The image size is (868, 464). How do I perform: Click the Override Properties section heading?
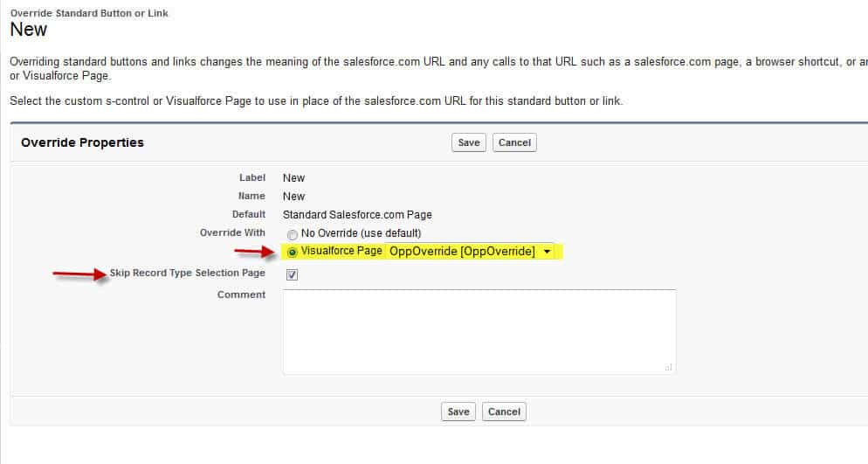[82, 142]
